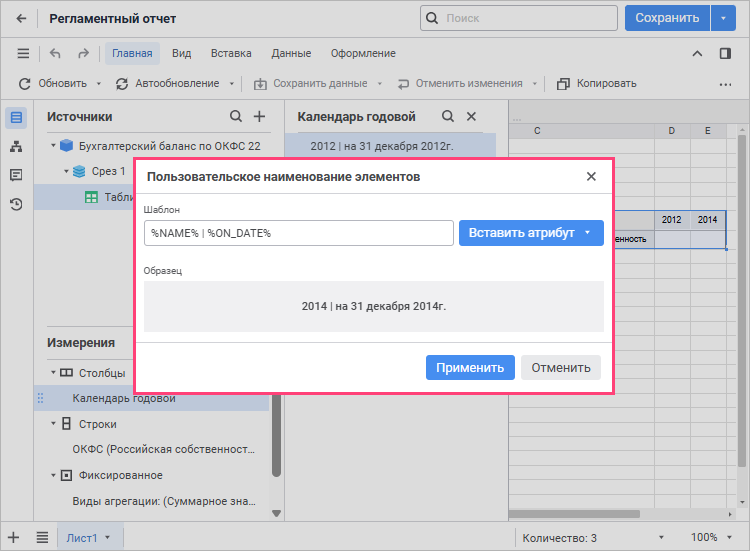Open the Вставить атрибут dropdown

click(531, 233)
